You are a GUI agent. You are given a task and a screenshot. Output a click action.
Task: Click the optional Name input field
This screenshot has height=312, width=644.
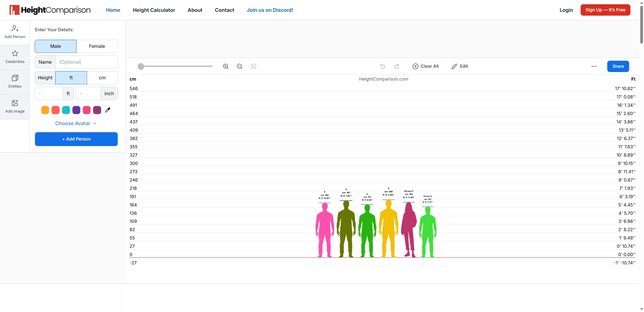[x=86, y=62]
